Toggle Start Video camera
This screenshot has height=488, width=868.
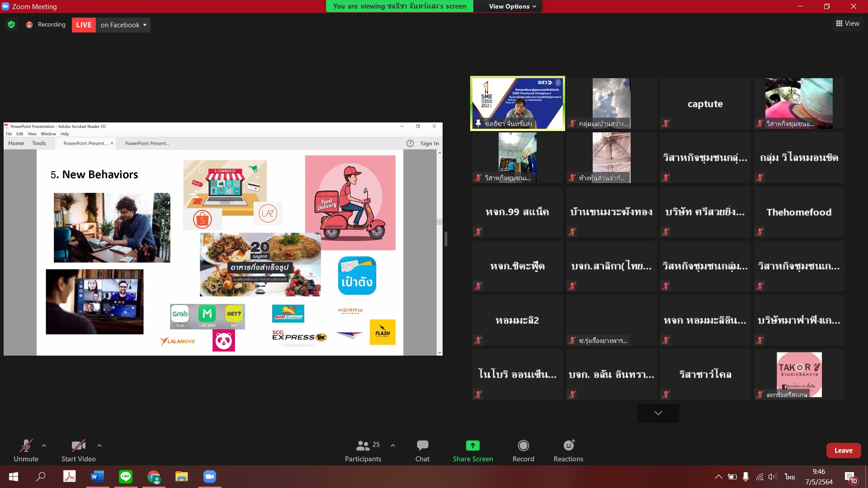point(78,450)
